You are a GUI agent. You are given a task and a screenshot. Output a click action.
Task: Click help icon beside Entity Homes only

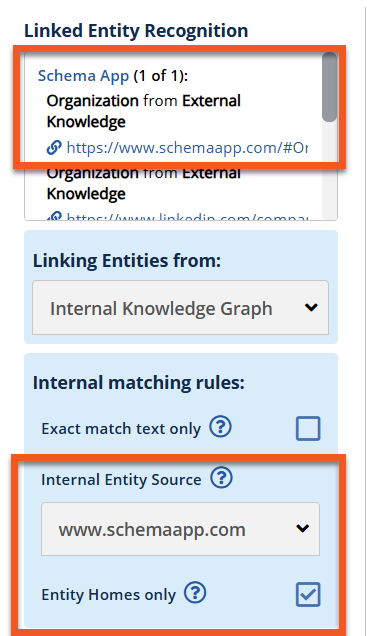[x=195, y=593]
